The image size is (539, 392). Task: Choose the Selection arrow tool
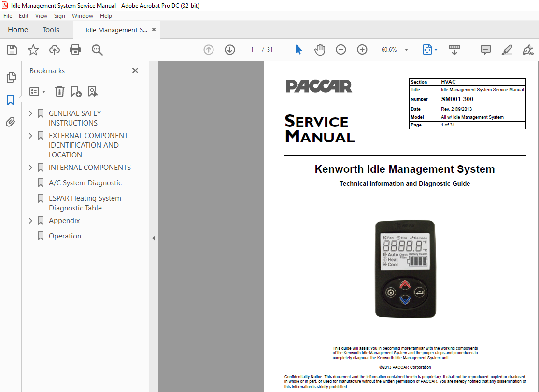pos(298,50)
